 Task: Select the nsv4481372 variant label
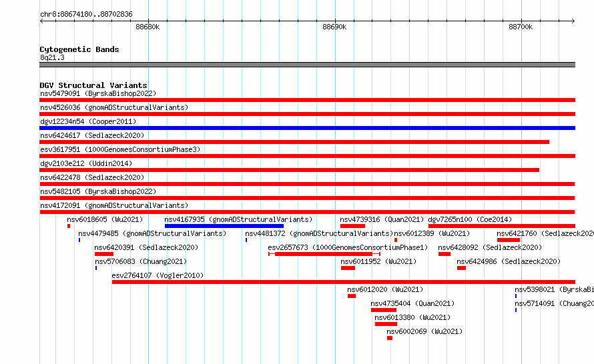pyautogui.click(x=319, y=233)
